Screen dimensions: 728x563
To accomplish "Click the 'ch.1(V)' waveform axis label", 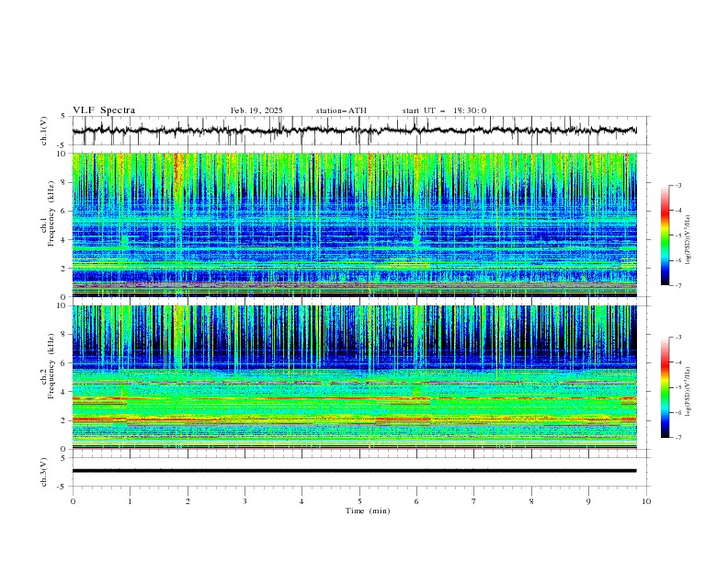I will click(x=44, y=131).
